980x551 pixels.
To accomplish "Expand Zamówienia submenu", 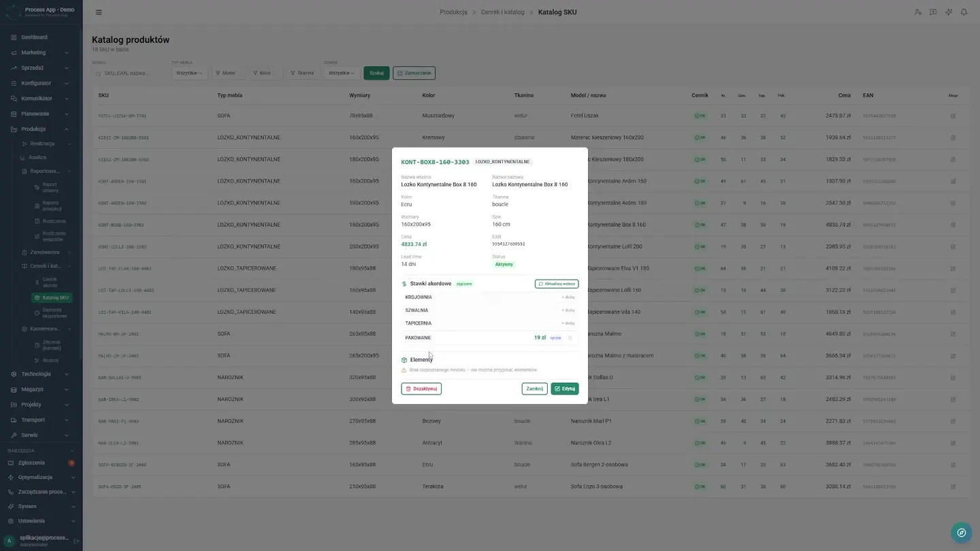I will [x=46, y=252].
